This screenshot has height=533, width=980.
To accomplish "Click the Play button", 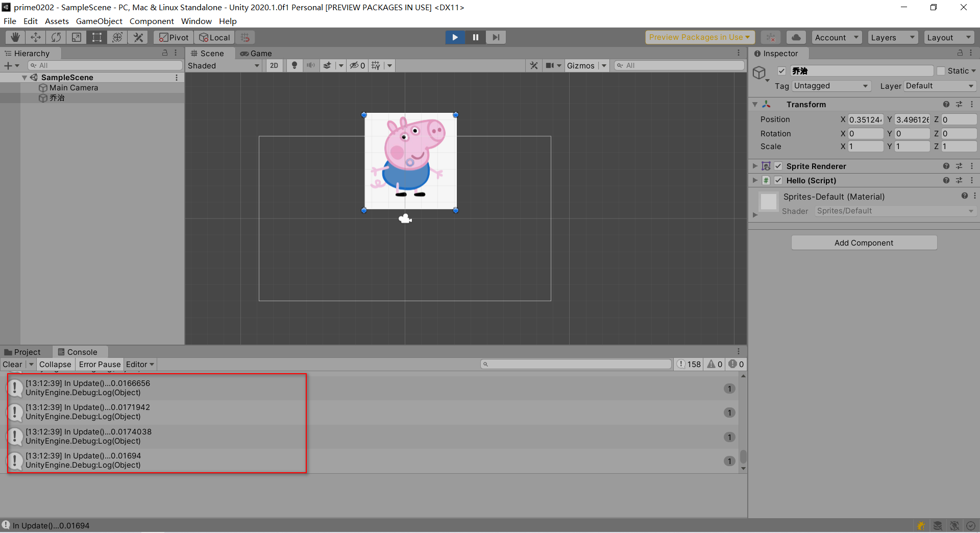I will click(x=455, y=37).
